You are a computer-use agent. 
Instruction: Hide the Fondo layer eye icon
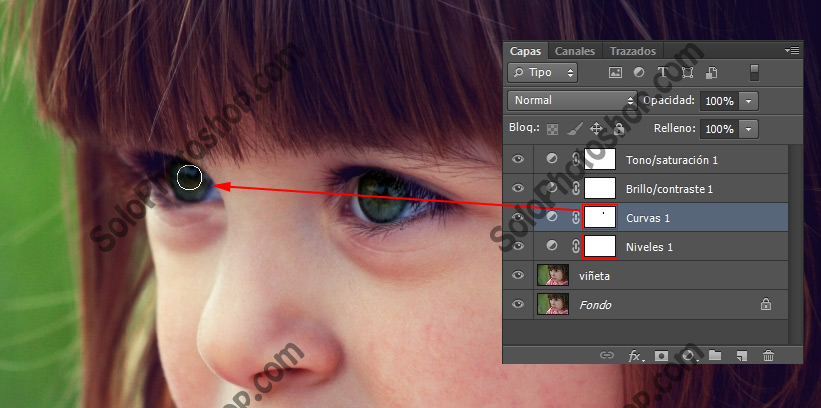[x=517, y=304]
